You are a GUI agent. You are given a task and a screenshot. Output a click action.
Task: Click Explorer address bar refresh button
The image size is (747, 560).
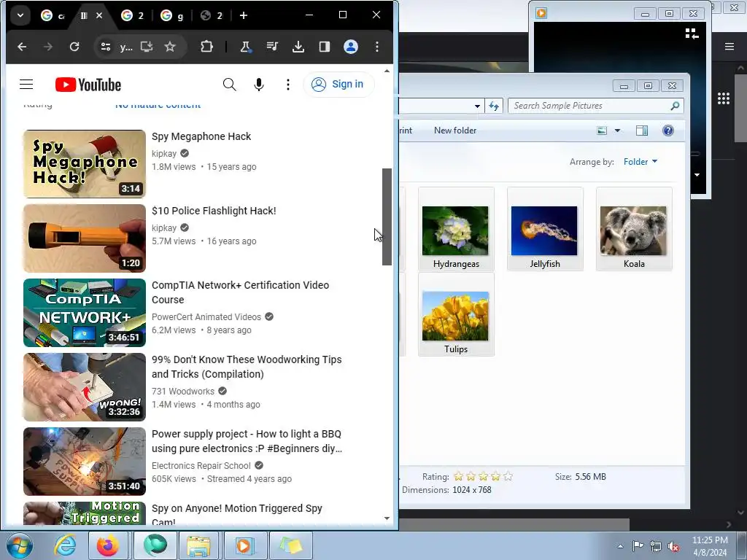click(x=494, y=106)
